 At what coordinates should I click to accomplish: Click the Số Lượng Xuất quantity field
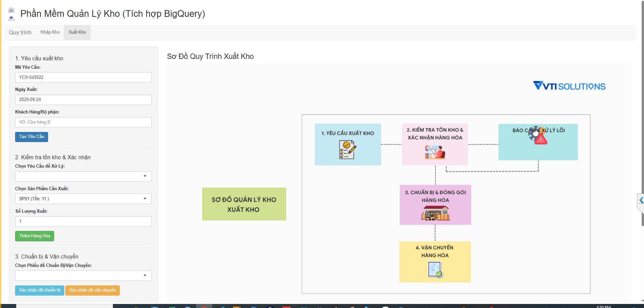[x=83, y=221]
